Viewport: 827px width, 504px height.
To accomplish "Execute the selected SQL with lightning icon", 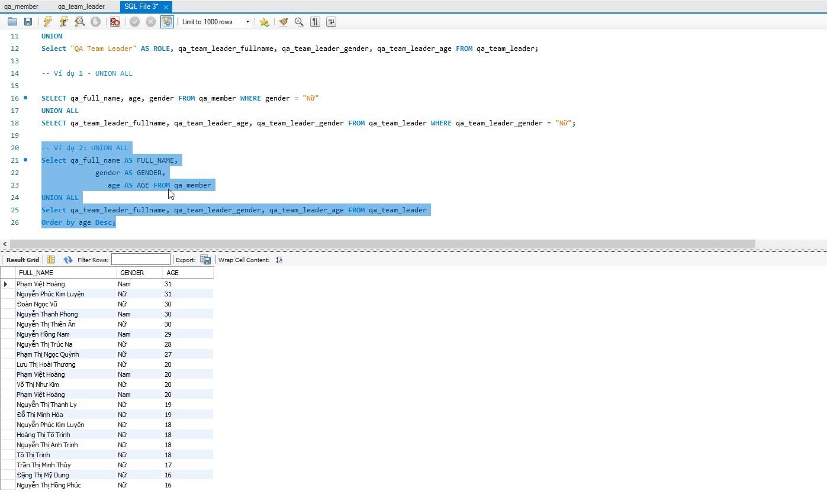I will click(48, 22).
